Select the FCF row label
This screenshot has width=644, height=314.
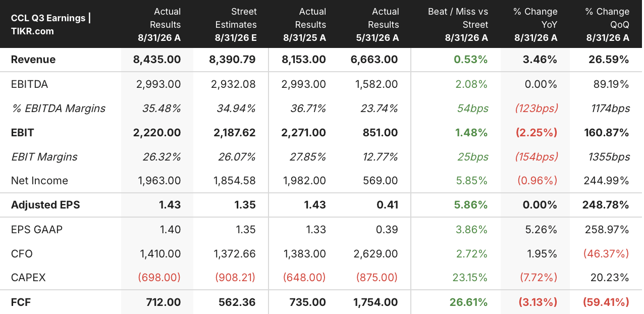point(21,302)
